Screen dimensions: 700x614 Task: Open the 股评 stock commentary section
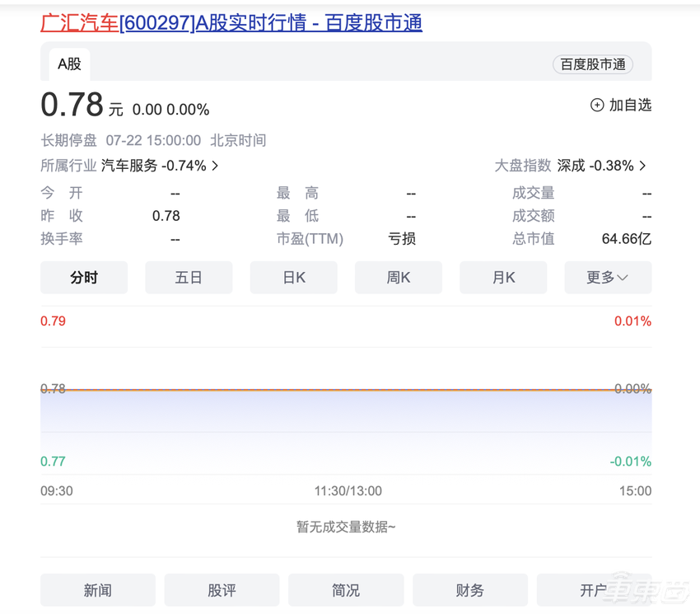(222, 589)
